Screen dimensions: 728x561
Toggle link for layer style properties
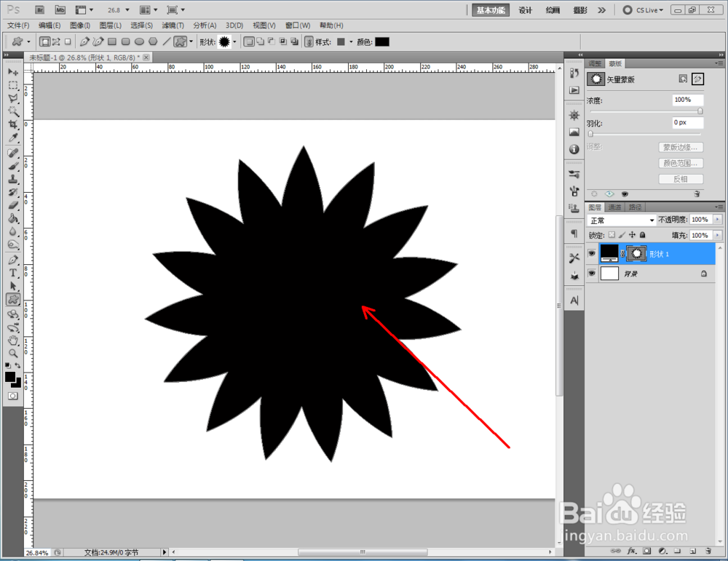pyautogui.click(x=309, y=41)
